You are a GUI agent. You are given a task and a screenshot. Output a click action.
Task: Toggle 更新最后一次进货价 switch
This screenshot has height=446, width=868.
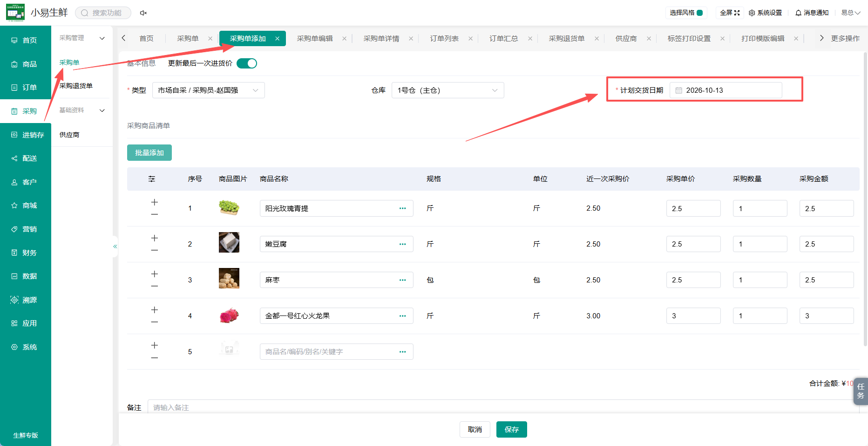(247, 63)
